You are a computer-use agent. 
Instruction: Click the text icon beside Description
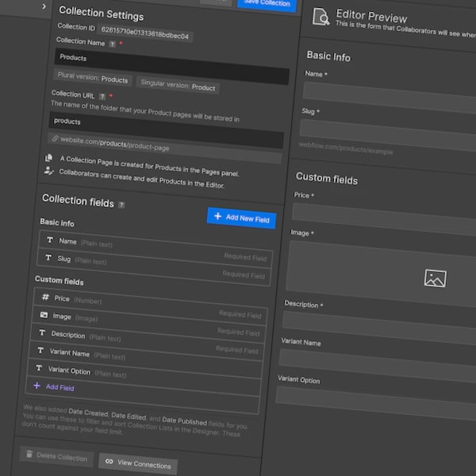42,332
